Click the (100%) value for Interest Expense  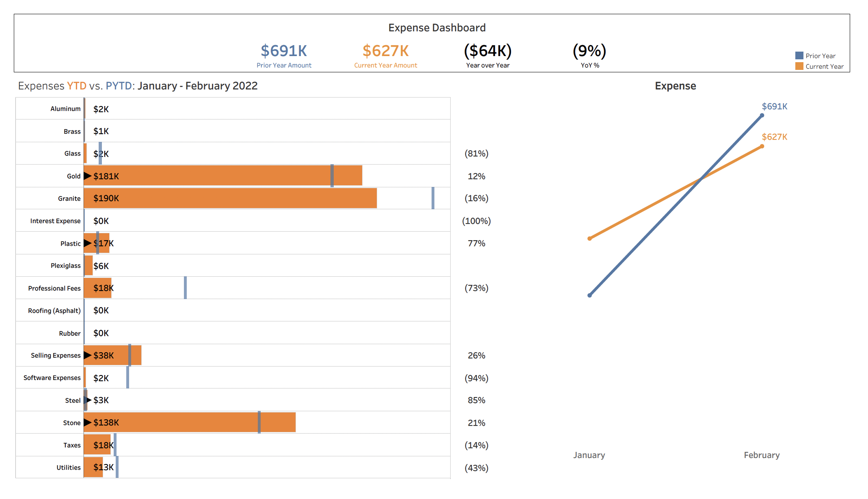click(476, 221)
